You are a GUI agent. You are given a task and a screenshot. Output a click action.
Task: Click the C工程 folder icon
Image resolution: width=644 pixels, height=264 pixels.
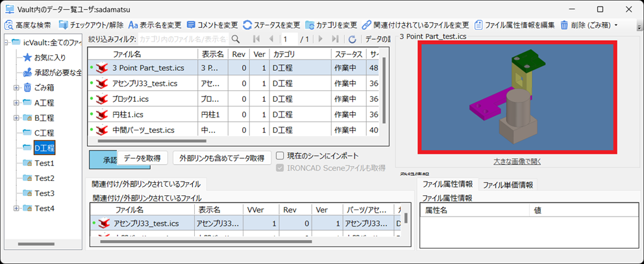(27, 132)
